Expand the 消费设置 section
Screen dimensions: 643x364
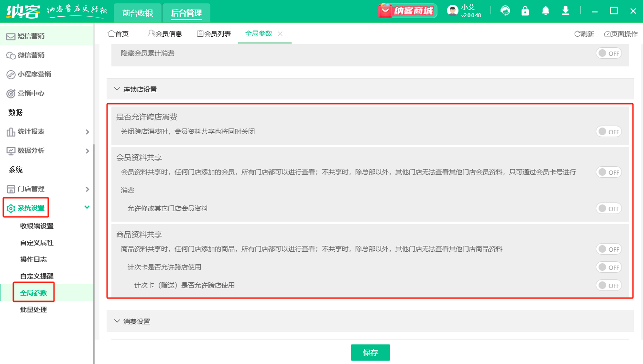pos(136,321)
